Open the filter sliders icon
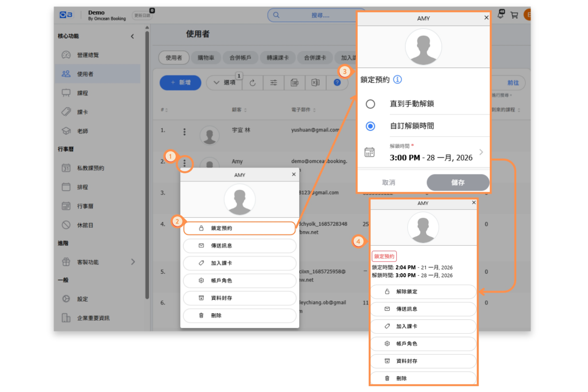This screenshot has width=588, height=392. [x=273, y=83]
